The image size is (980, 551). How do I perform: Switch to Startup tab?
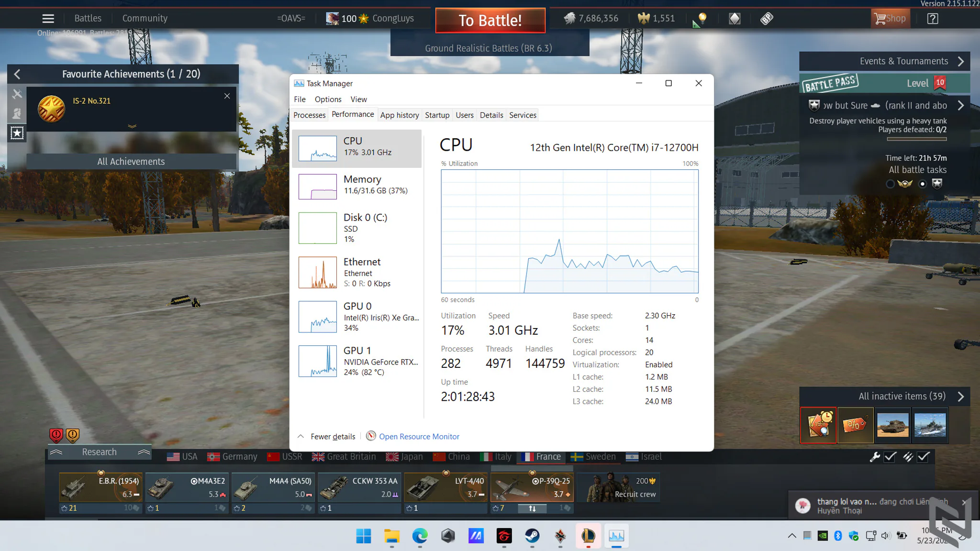pos(437,115)
